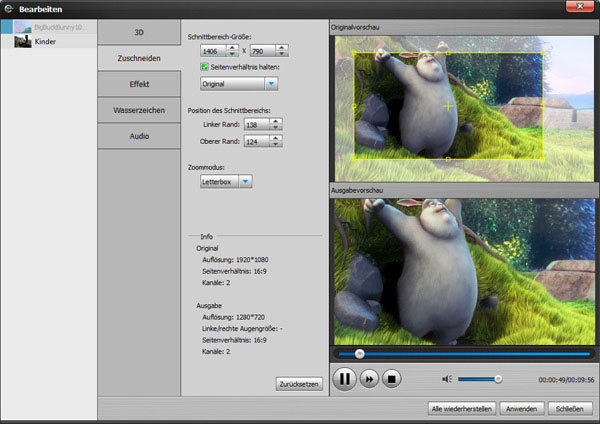
Task: Toggle the Seitenverhältnis halten checkbox
Action: 204,67
